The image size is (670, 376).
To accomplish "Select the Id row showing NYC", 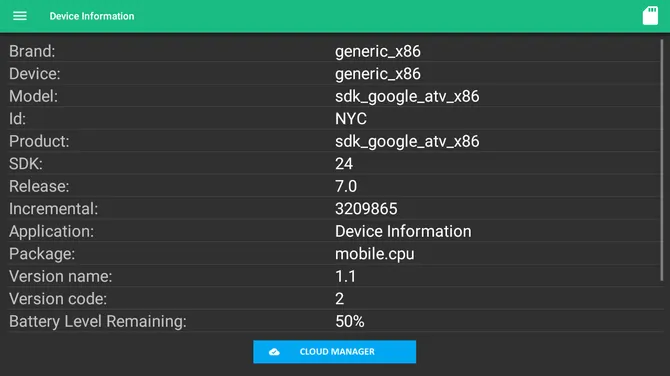I will [335, 119].
